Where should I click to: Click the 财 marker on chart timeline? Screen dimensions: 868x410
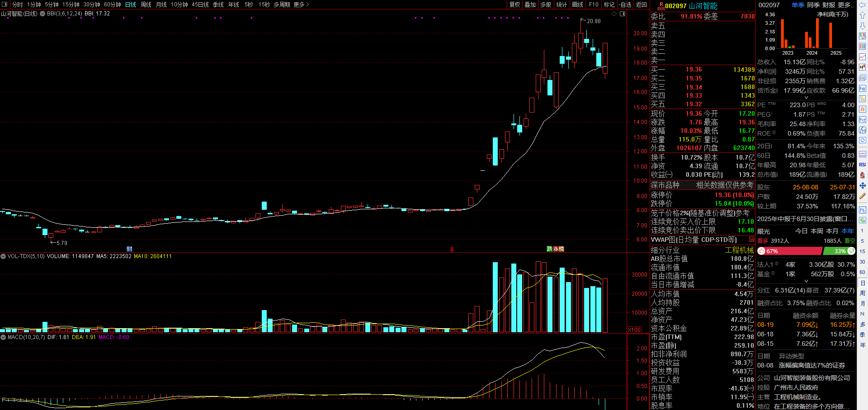click(129, 249)
